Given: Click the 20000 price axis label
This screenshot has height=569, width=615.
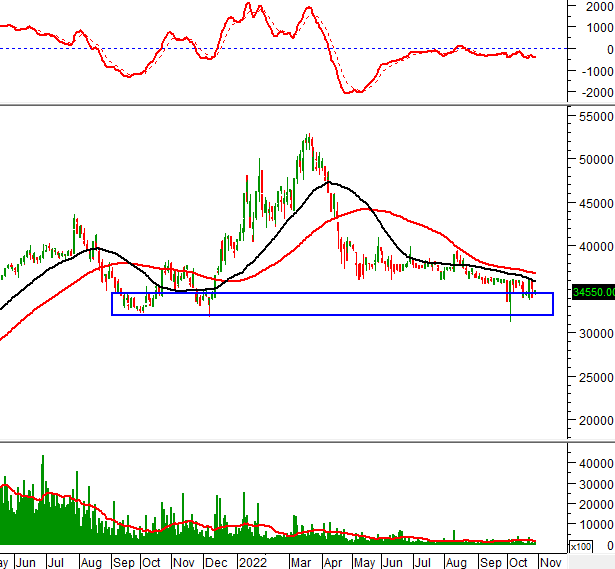Looking at the screenshot, I should [x=593, y=421].
